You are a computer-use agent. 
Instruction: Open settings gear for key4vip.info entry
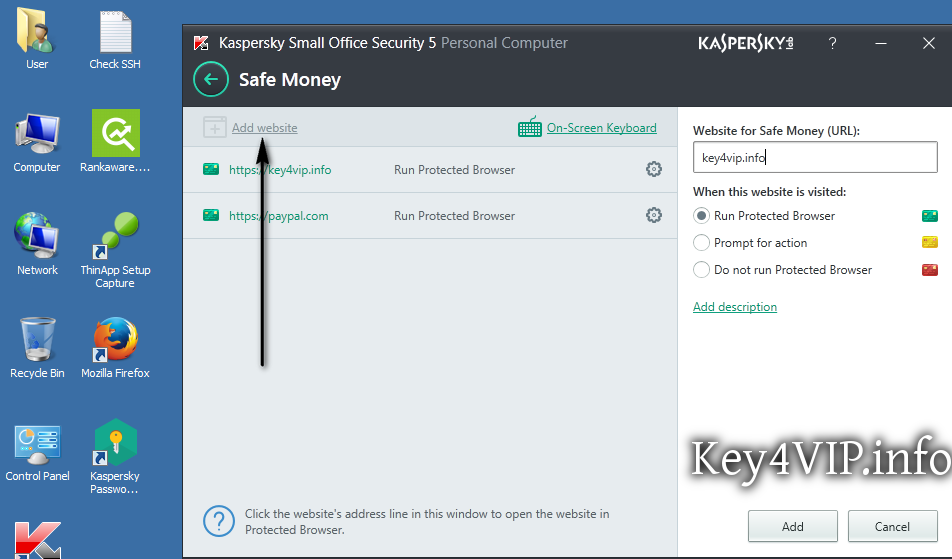[x=654, y=169]
